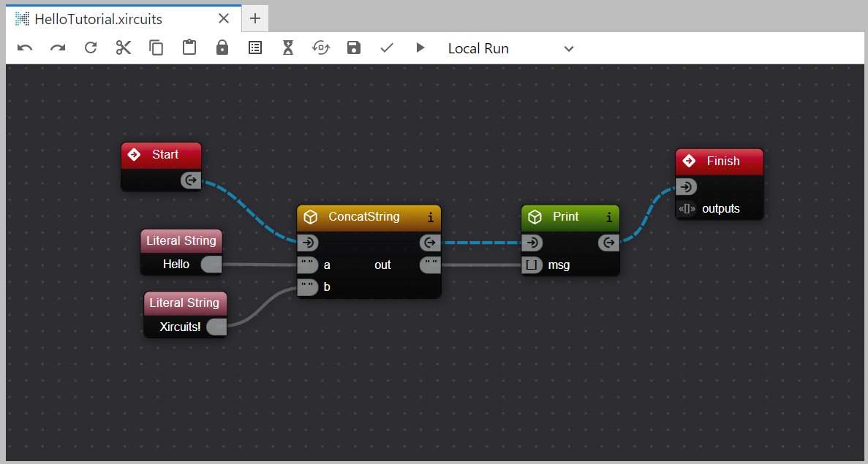Open ConcatString node info icon
868x464 pixels.
[431, 217]
